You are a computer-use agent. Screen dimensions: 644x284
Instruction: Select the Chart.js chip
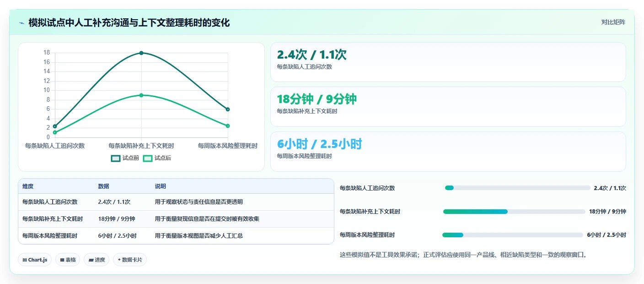[x=35, y=260]
